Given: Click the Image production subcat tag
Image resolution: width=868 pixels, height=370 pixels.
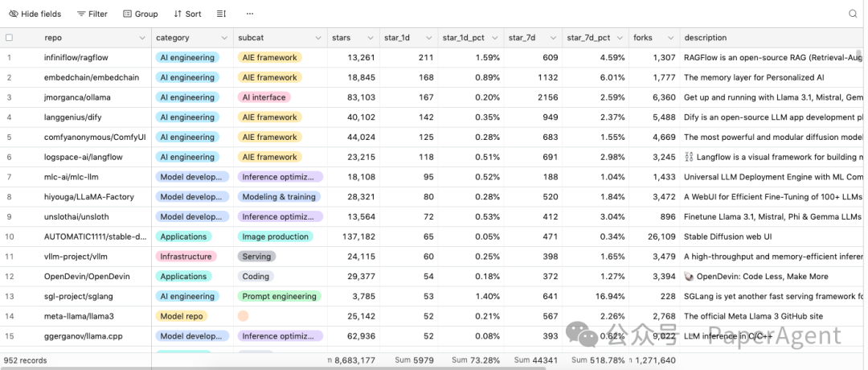Looking at the screenshot, I should (275, 237).
